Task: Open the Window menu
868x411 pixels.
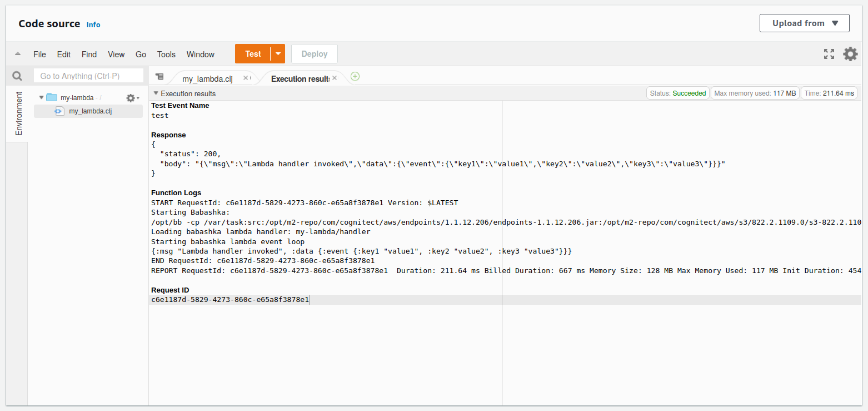Action: coord(201,55)
